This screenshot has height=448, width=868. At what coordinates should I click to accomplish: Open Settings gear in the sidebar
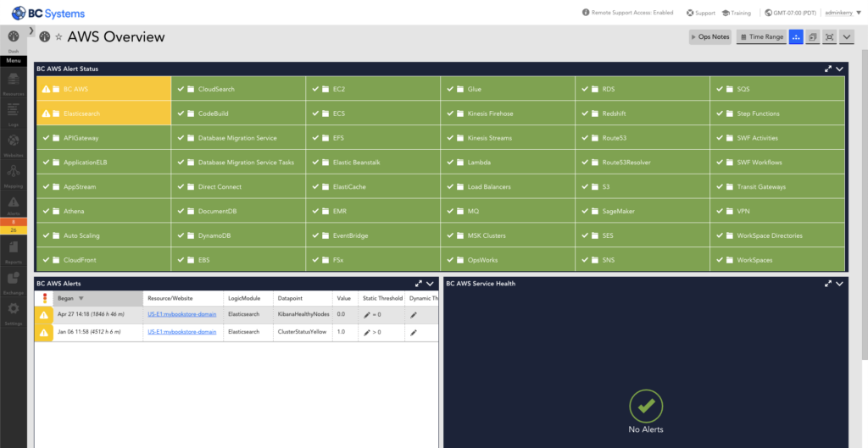pyautogui.click(x=14, y=308)
